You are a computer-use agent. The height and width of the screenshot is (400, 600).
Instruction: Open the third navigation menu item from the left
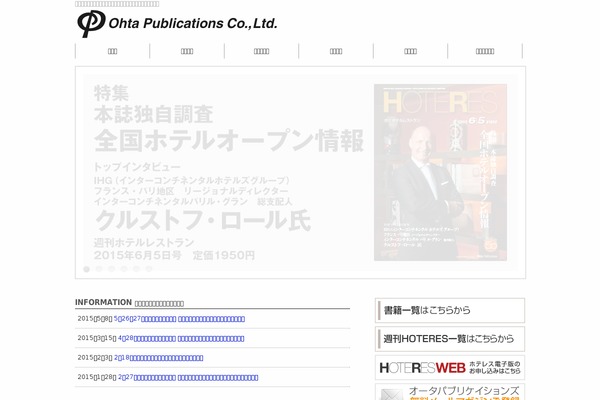point(261,51)
